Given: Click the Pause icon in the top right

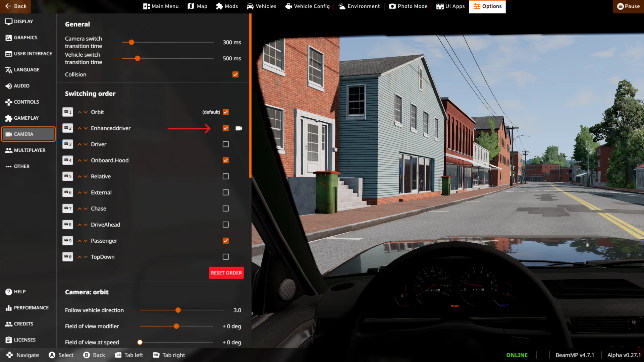Looking at the screenshot, I should pos(620,6).
